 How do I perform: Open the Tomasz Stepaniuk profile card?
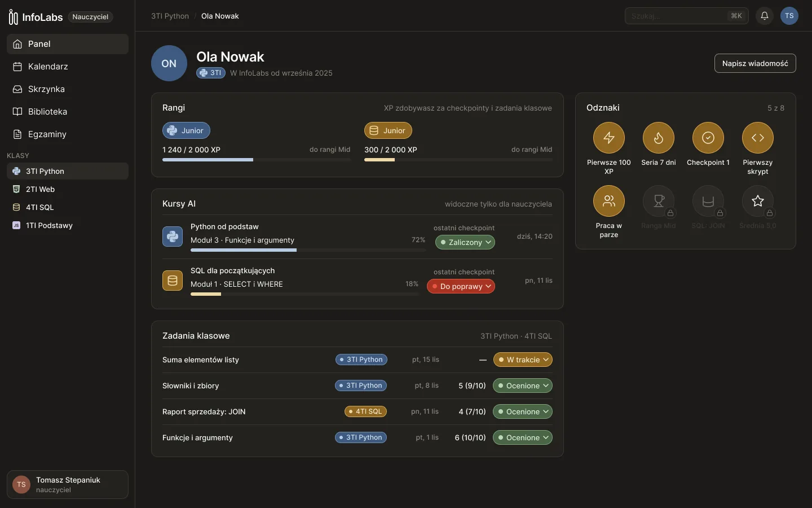(68, 484)
